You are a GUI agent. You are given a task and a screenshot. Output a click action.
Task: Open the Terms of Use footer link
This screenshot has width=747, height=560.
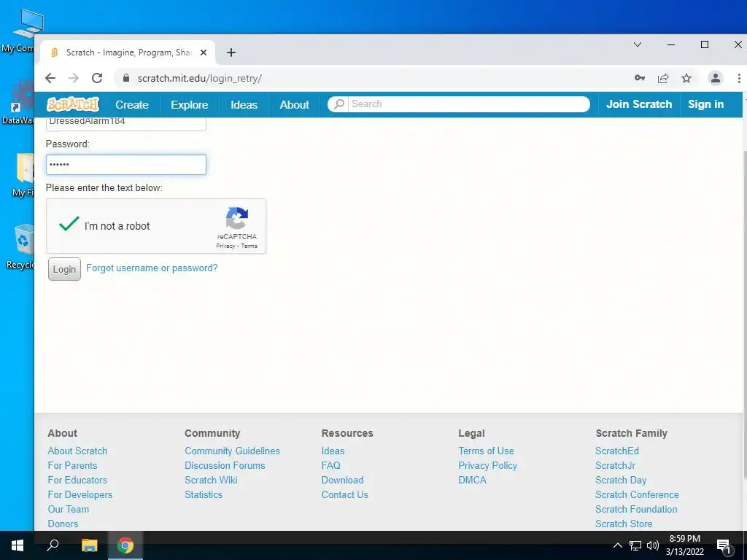(486, 451)
